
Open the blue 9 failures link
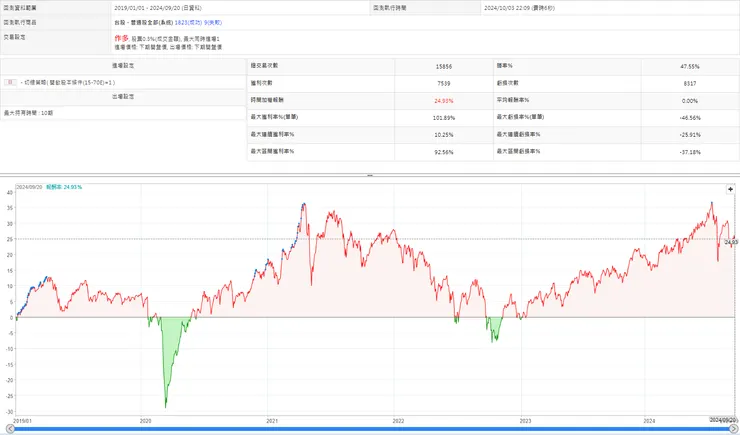point(213,22)
